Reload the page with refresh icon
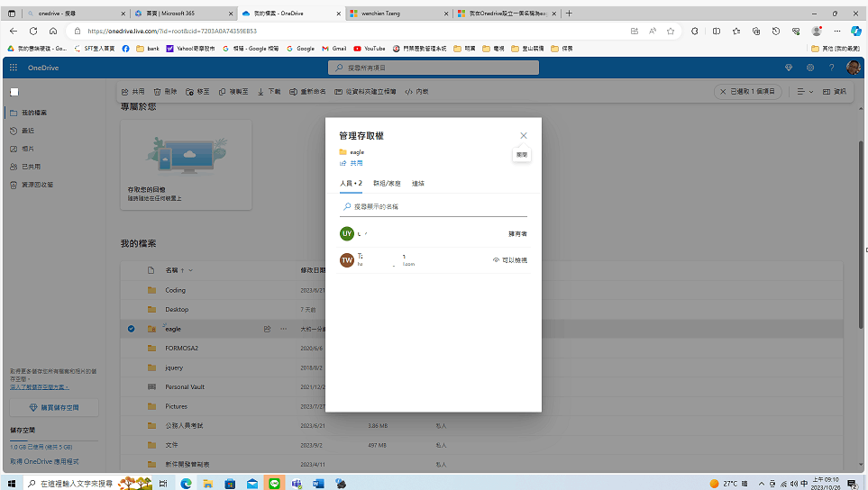The width and height of the screenshot is (868, 490). tap(33, 31)
